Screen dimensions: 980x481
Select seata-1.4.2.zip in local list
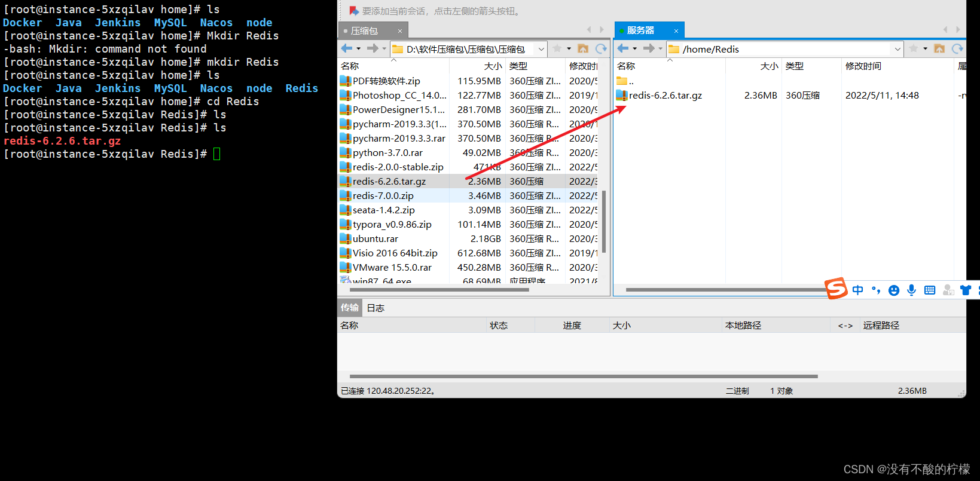coord(384,210)
